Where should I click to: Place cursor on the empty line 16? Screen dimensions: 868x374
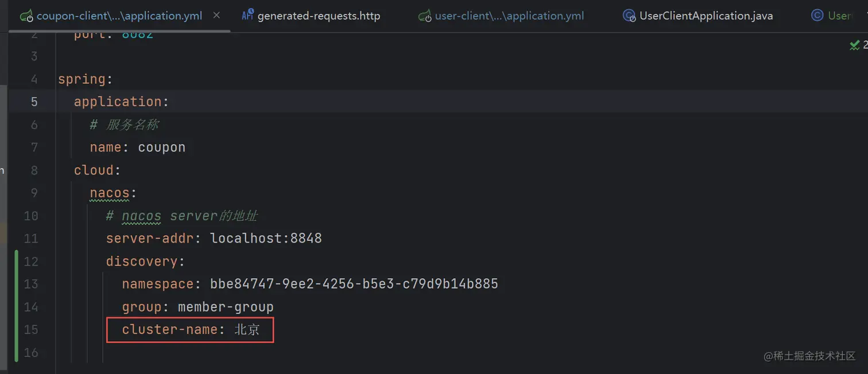230,353
